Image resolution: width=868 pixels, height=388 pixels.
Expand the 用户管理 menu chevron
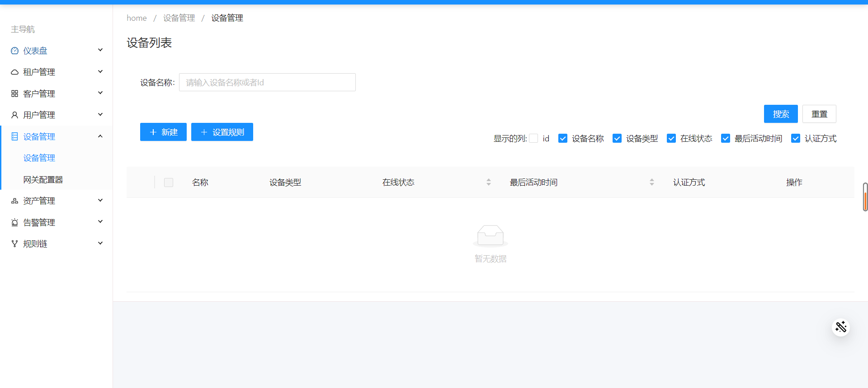(100, 114)
